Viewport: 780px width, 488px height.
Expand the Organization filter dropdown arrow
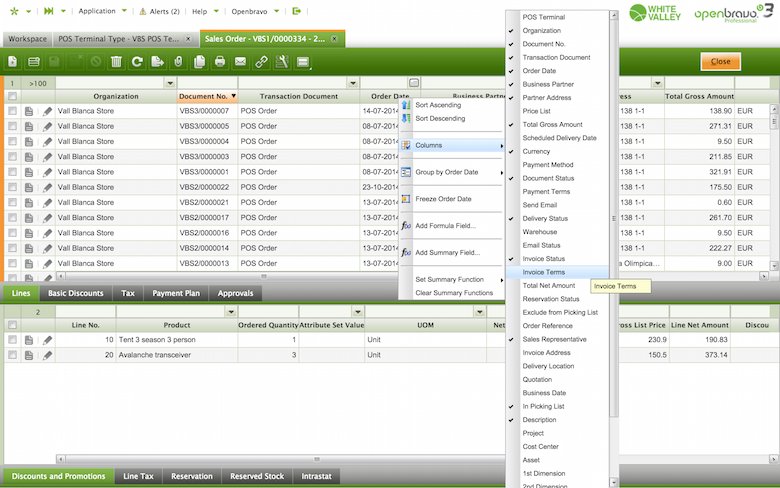pyautogui.click(x=169, y=83)
